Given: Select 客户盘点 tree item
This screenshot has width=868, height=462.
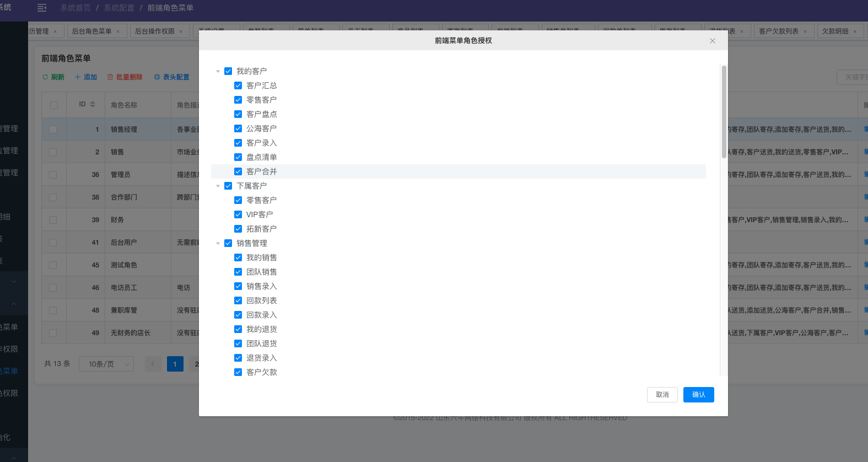Looking at the screenshot, I should point(262,114).
